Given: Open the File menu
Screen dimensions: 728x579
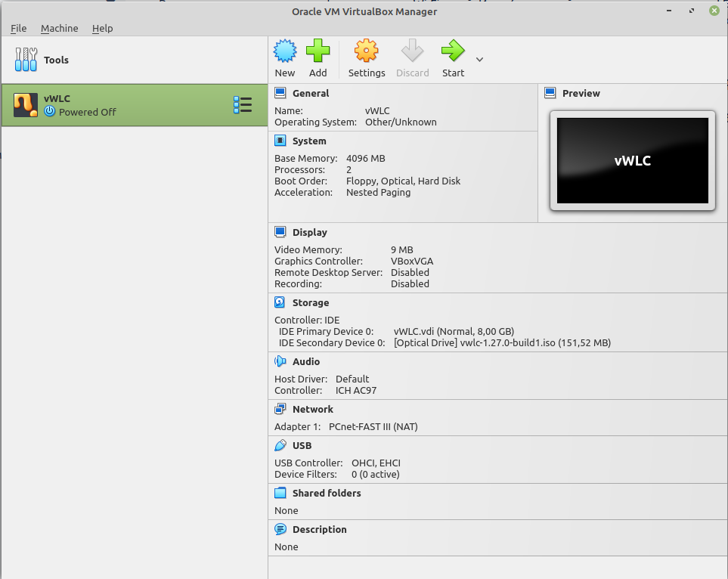Looking at the screenshot, I should pyautogui.click(x=19, y=28).
